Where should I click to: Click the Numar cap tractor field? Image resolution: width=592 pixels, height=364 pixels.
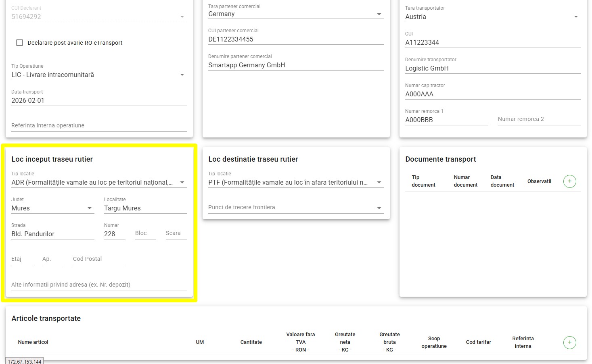493,94
